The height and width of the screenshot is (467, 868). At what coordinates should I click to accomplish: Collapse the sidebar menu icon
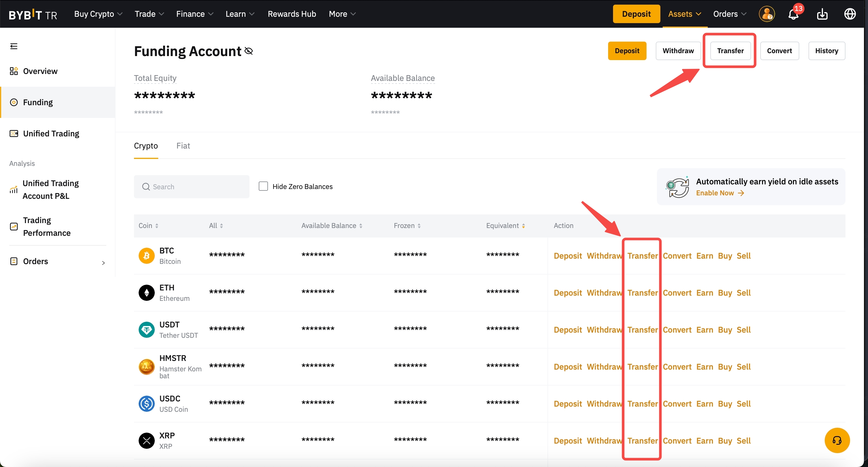point(14,46)
